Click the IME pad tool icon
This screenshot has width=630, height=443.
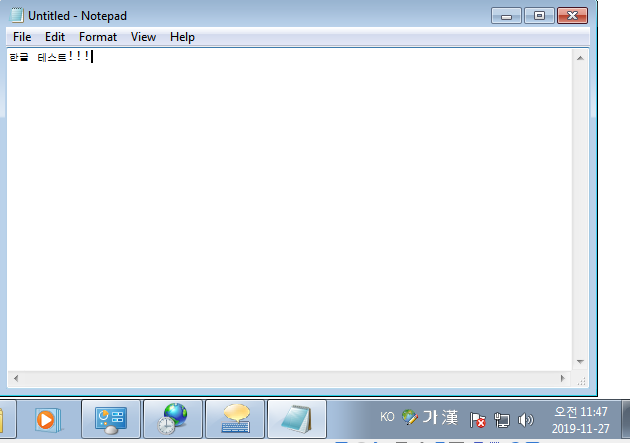click(x=410, y=417)
